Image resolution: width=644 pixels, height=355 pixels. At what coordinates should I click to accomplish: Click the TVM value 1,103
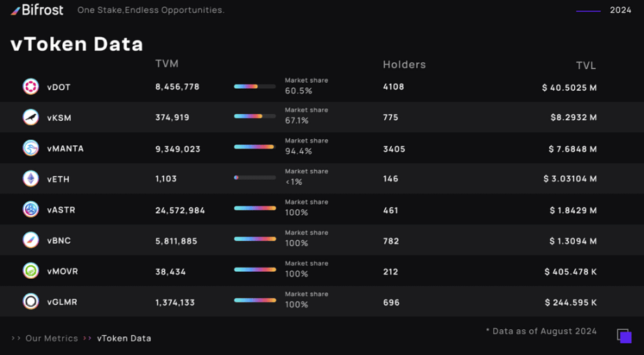166,179
